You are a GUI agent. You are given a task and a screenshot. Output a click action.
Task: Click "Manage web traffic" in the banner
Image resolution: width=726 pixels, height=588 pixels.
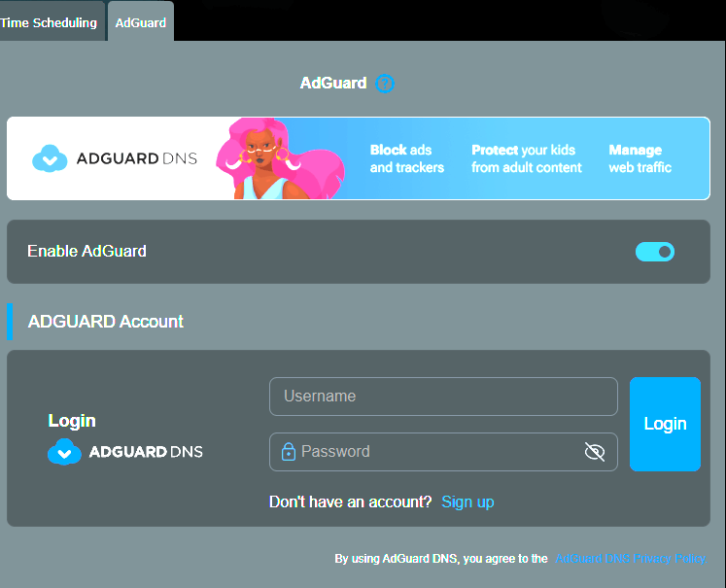click(x=639, y=158)
